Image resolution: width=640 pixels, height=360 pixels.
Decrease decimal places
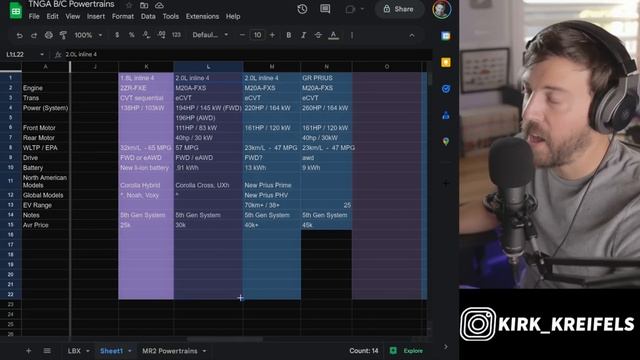(146, 36)
